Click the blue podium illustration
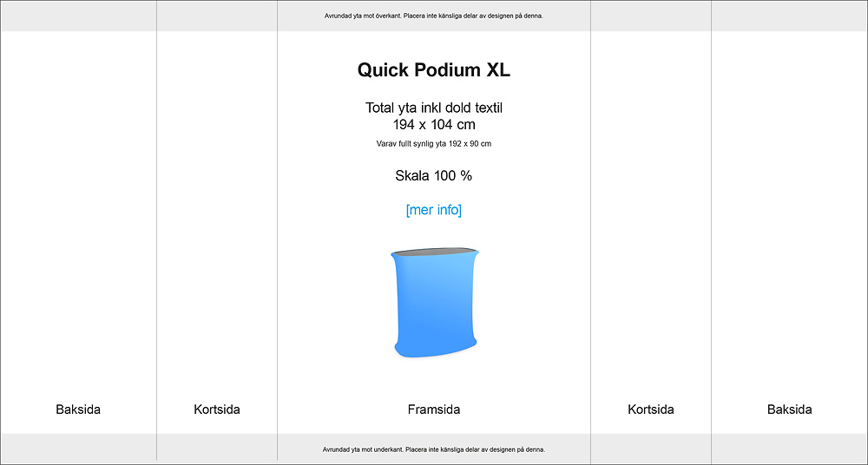Viewport: 868px width, 465px height. (x=435, y=302)
